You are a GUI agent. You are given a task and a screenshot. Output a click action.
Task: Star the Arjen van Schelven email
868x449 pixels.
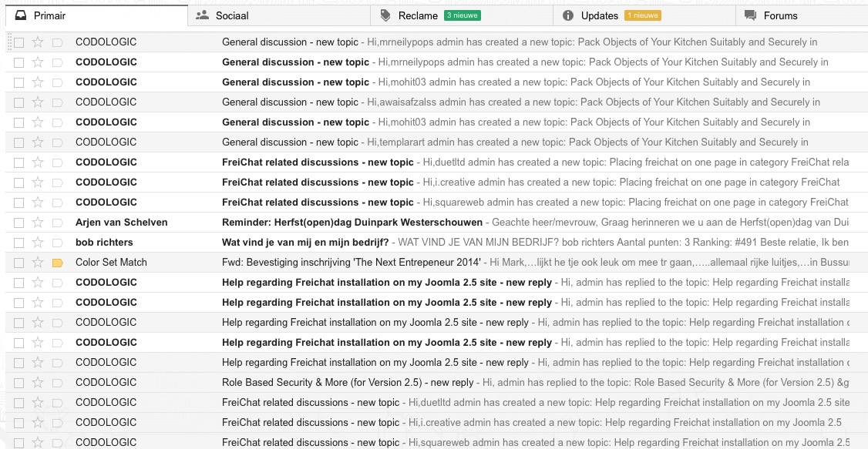pos(38,223)
